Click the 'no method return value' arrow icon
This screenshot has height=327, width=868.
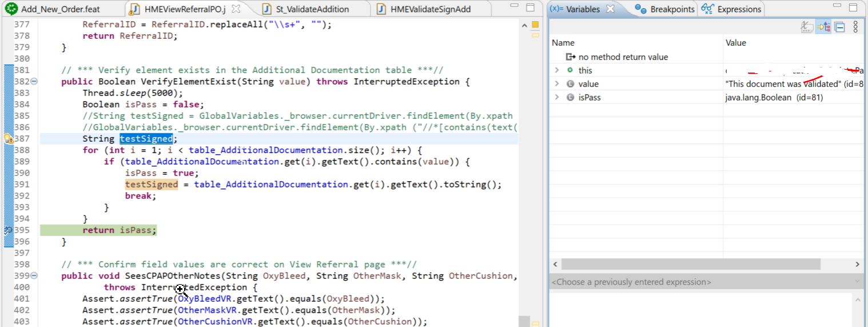click(570, 57)
